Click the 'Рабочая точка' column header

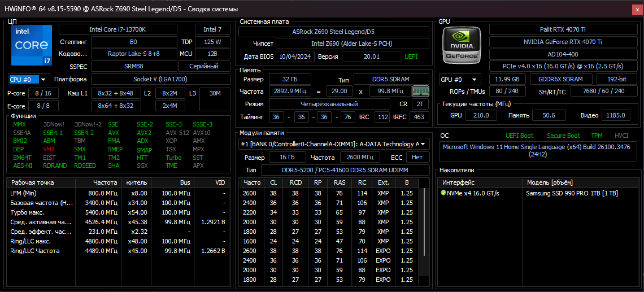pyautogui.click(x=41, y=182)
